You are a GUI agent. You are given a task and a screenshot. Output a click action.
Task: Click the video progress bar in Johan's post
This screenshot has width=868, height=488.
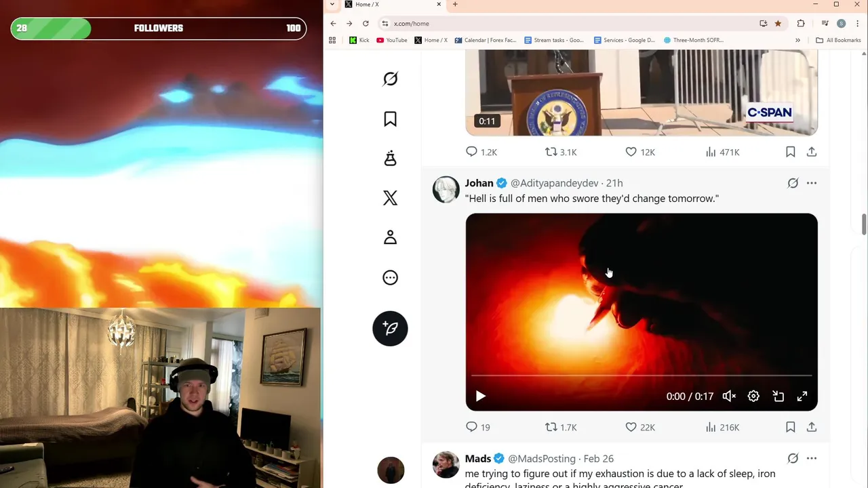642,375
